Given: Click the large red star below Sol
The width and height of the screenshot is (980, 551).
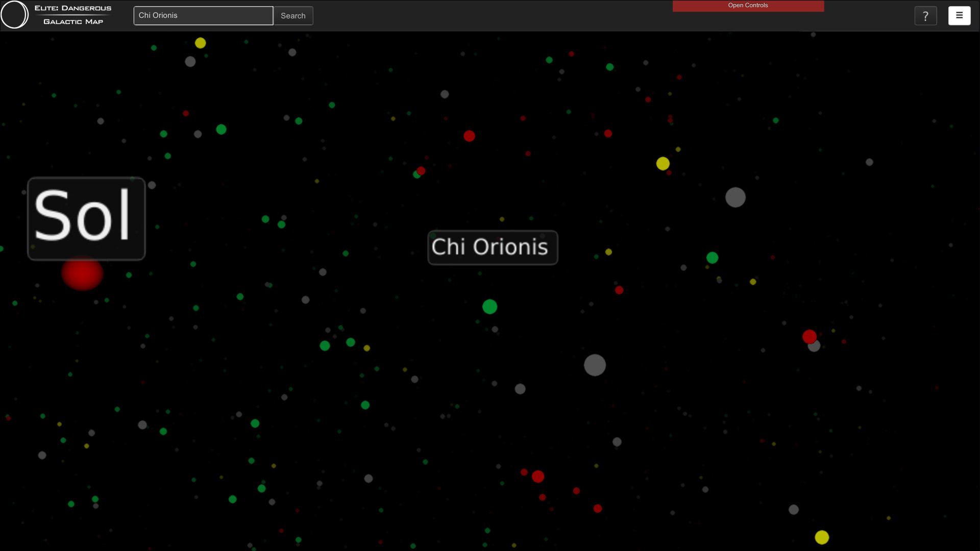Looking at the screenshot, I should click(82, 273).
